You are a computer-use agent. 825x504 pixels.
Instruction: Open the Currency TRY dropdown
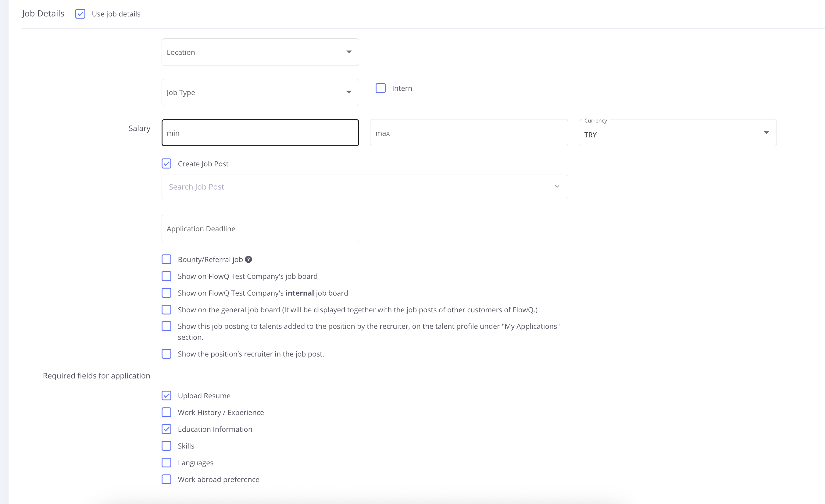[x=677, y=133]
